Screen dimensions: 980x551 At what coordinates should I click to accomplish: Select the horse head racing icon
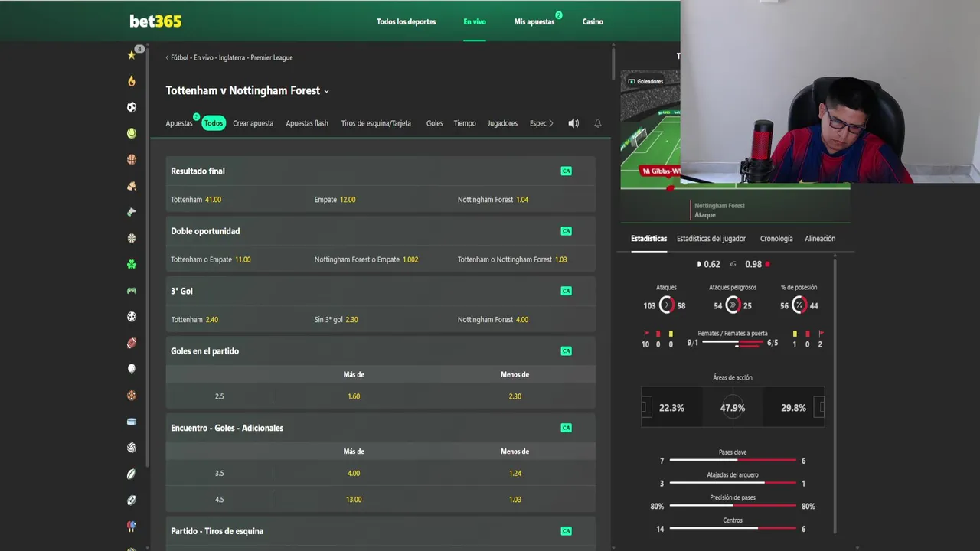(132, 186)
